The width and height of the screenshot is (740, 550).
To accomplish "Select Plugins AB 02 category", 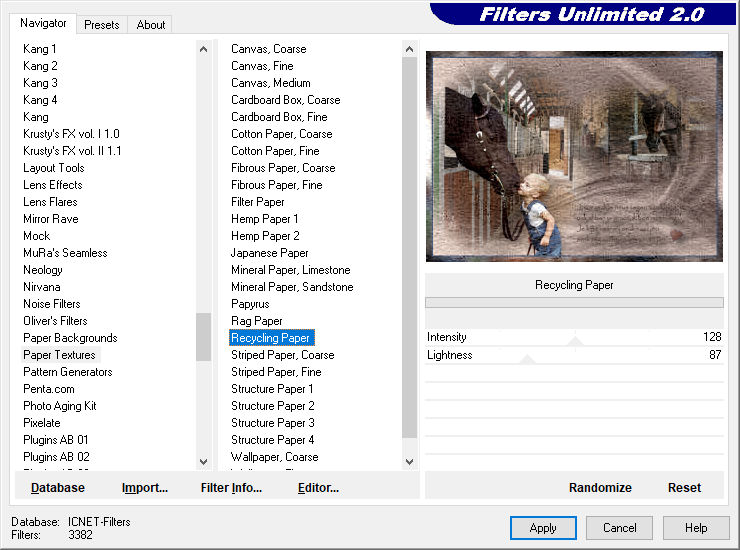I will pos(56,457).
